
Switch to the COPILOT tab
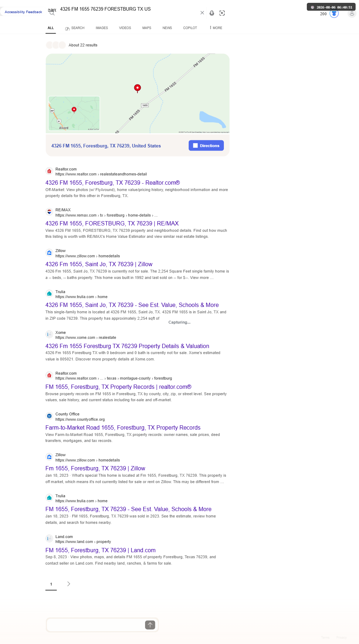[x=190, y=28]
